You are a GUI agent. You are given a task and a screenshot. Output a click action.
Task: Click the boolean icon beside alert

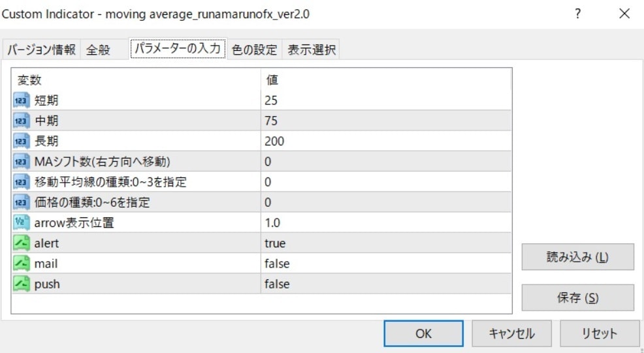(22, 243)
